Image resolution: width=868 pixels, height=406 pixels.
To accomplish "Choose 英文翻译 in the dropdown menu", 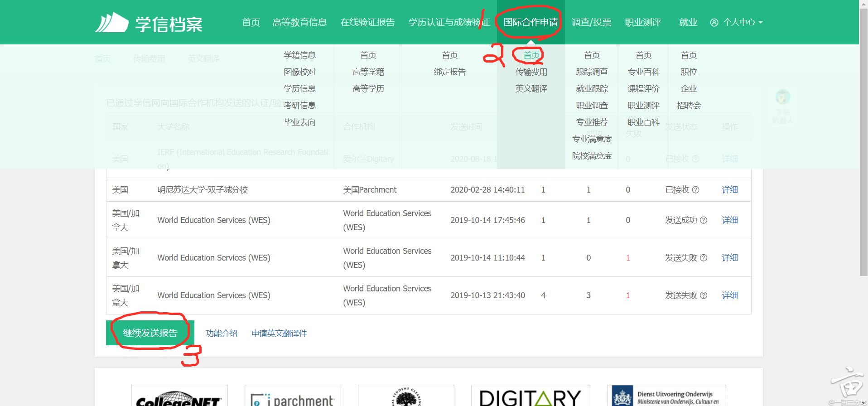I will [531, 89].
